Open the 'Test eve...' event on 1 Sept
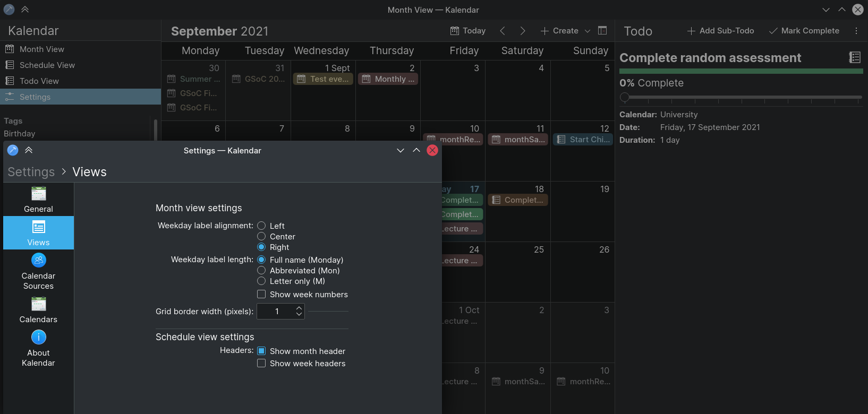Viewport: 868px width, 414px height. (x=323, y=79)
